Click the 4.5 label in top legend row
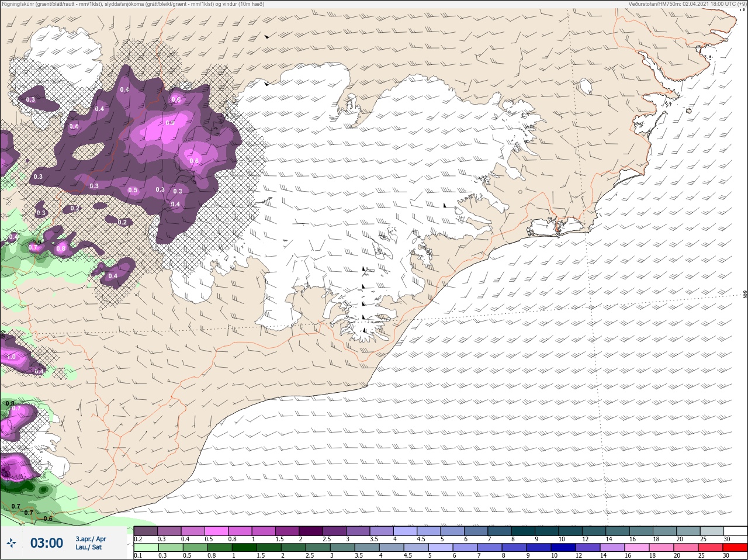 click(x=421, y=539)
